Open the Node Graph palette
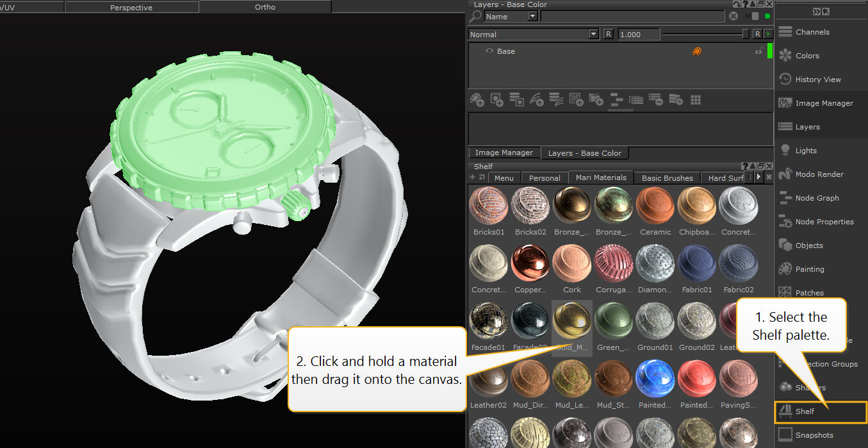868x448 pixels. 817,198
